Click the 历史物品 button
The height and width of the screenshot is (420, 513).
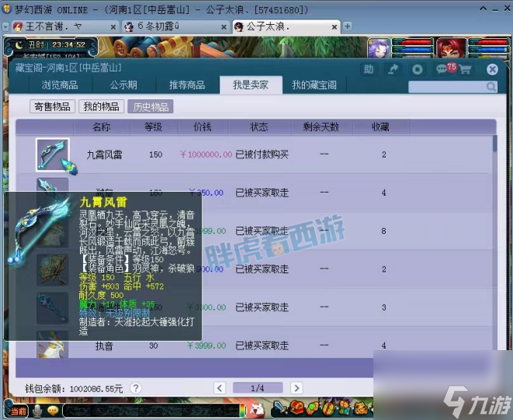151,106
